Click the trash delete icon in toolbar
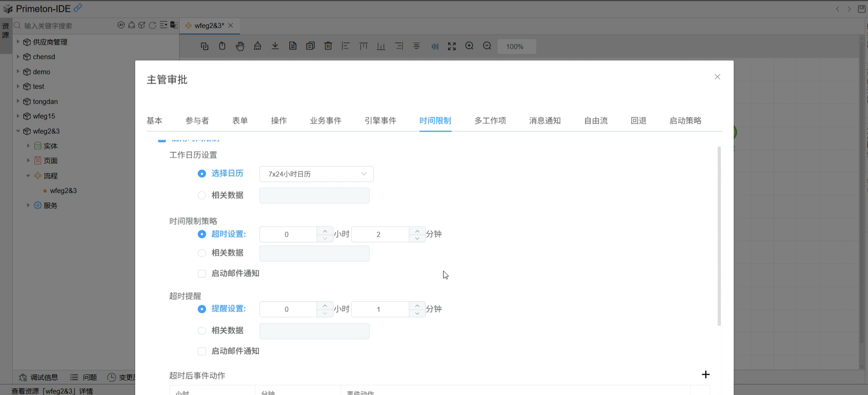 pyautogui.click(x=328, y=46)
